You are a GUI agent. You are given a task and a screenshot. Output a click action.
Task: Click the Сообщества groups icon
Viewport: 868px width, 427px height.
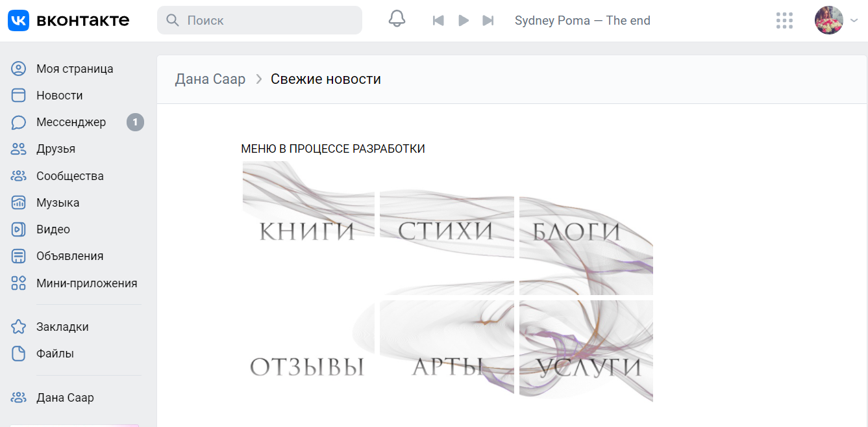[18, 176]
